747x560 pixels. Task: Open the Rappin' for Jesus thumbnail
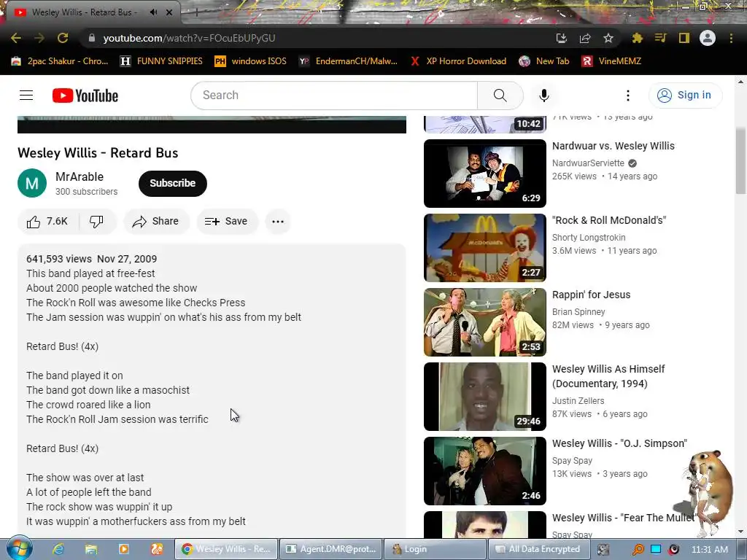click(485, 322)
